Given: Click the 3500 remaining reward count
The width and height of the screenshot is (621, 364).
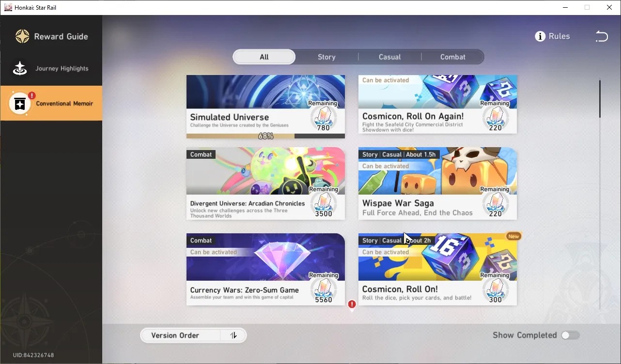Looking at the screenshot, I should coord(323,213).
